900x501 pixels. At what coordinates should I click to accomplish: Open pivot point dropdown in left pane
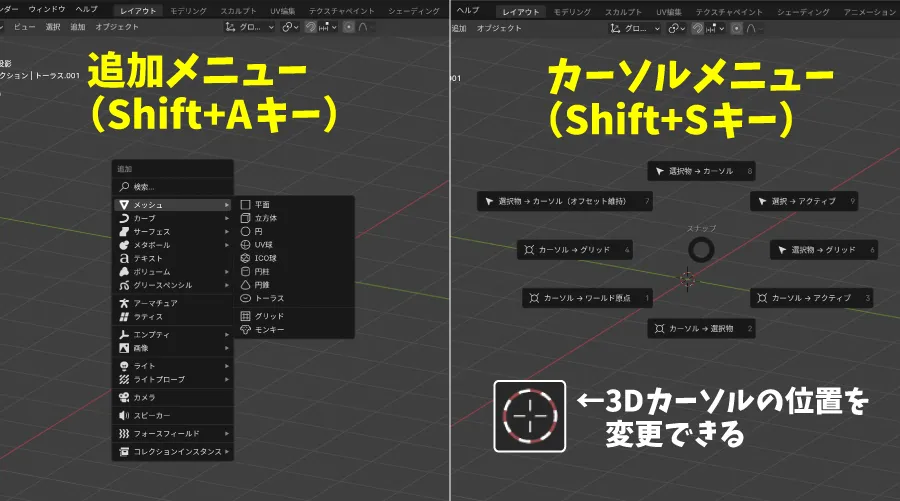290,27
